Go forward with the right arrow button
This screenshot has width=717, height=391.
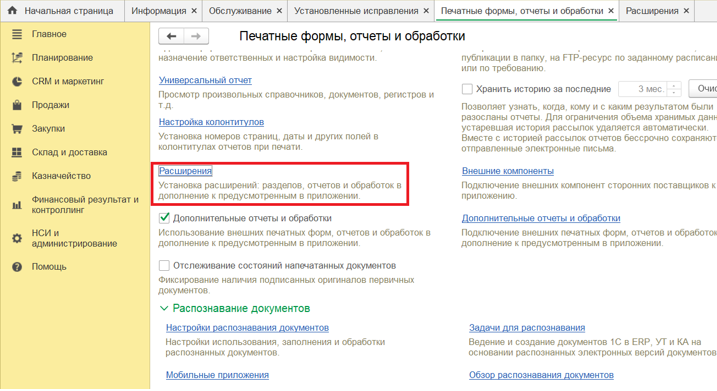click(196, 36)
